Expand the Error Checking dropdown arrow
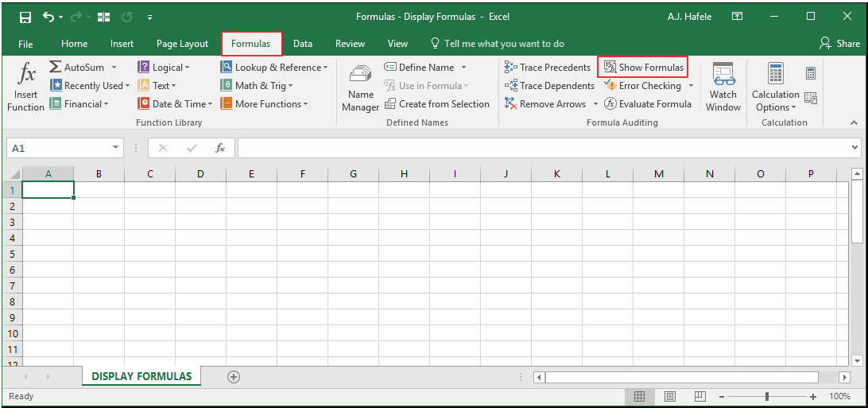This screenshot has height=408, width=868. [x=691, y=86]
